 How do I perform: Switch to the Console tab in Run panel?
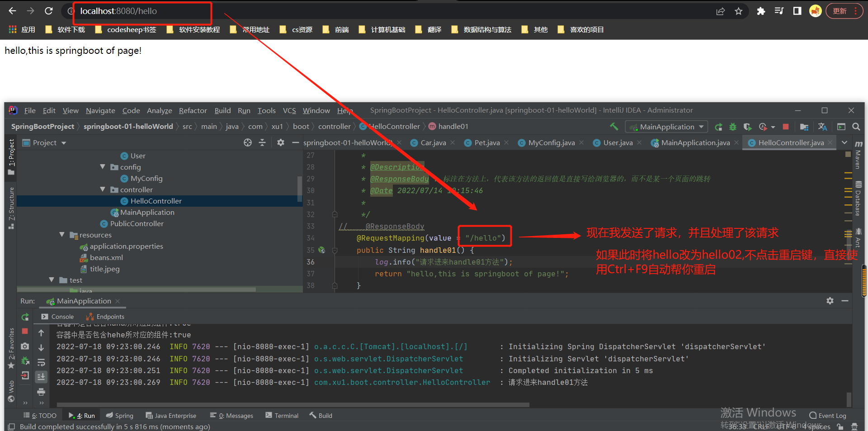[x=57, y=317]
